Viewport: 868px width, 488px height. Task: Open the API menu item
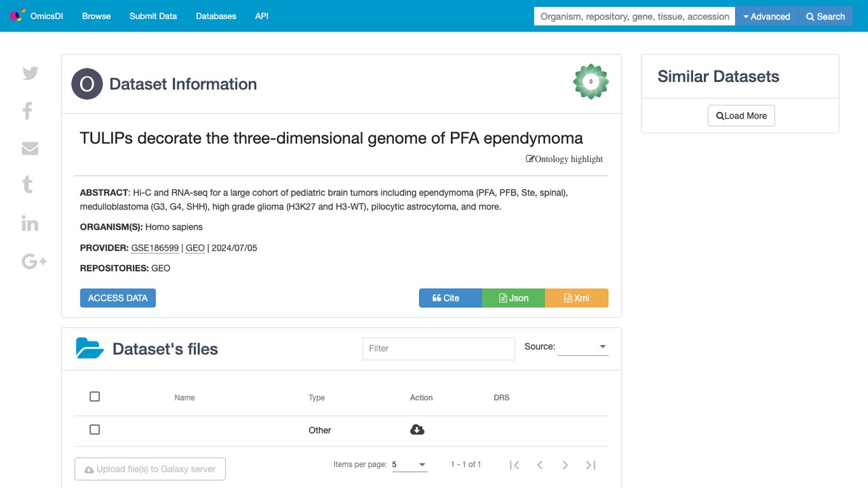[x=262, y=16]
